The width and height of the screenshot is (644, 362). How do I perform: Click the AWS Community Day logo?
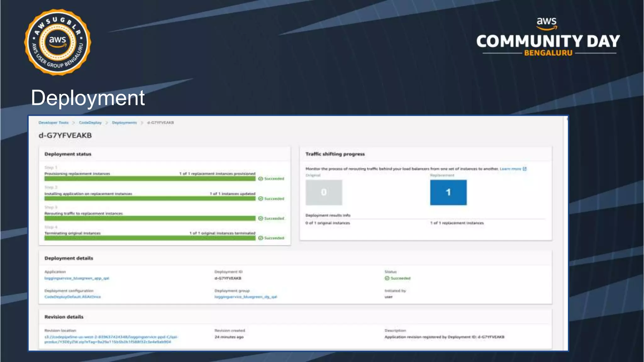tap(548, 38)
